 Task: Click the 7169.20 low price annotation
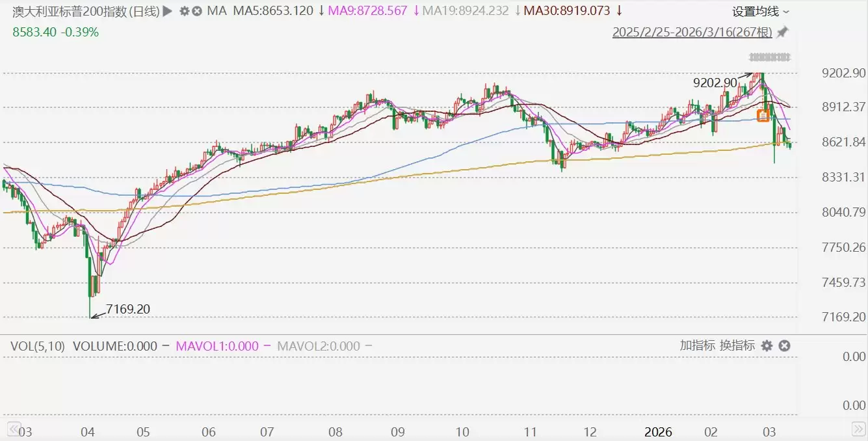pos(127,309)
